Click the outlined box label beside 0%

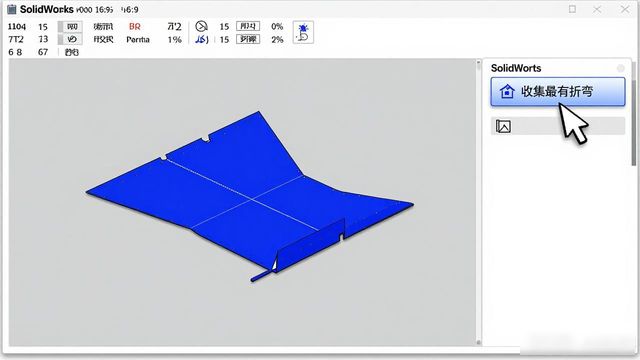pyautogui.click(x=248, y=26)
